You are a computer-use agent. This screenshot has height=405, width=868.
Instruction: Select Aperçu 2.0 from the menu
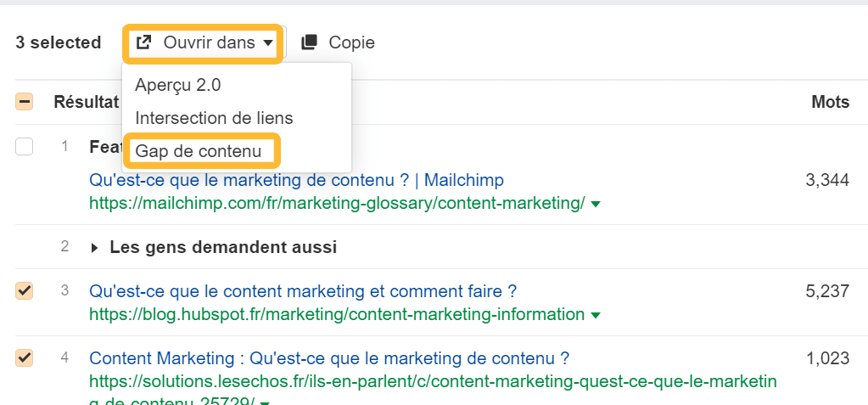177,85
